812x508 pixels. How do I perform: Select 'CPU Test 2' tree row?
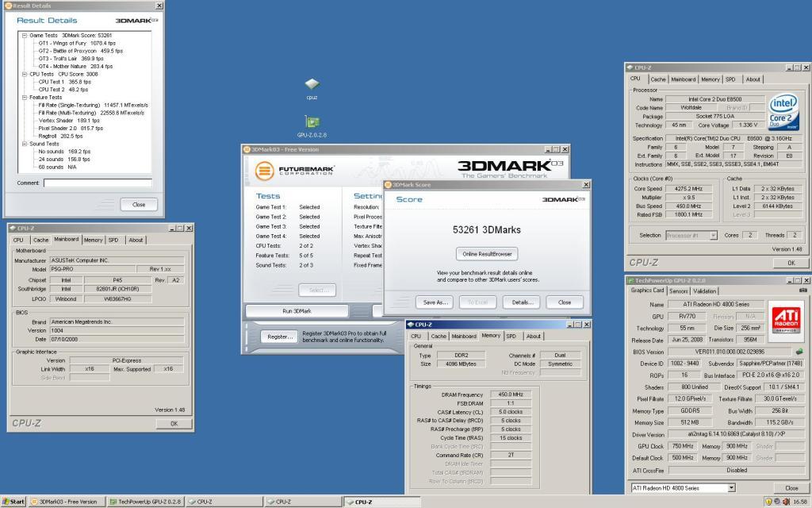pos(63,90)
